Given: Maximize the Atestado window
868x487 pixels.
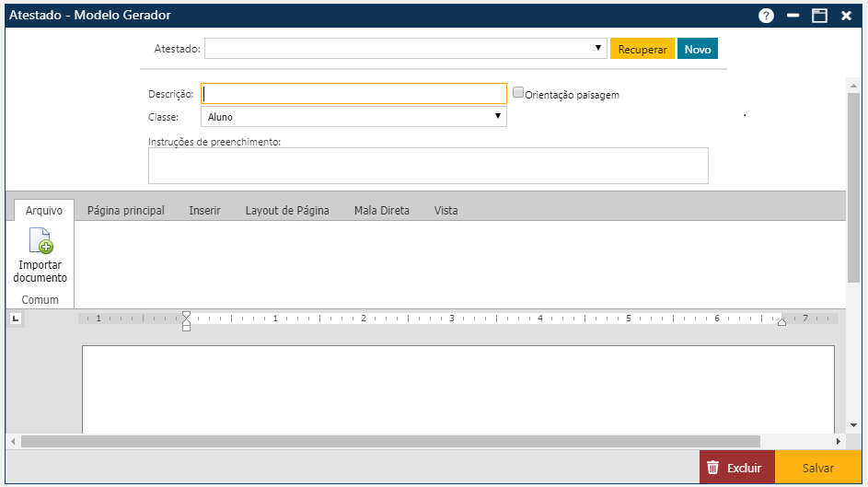Looking at the screenshot, I should (x=819, y=16).
